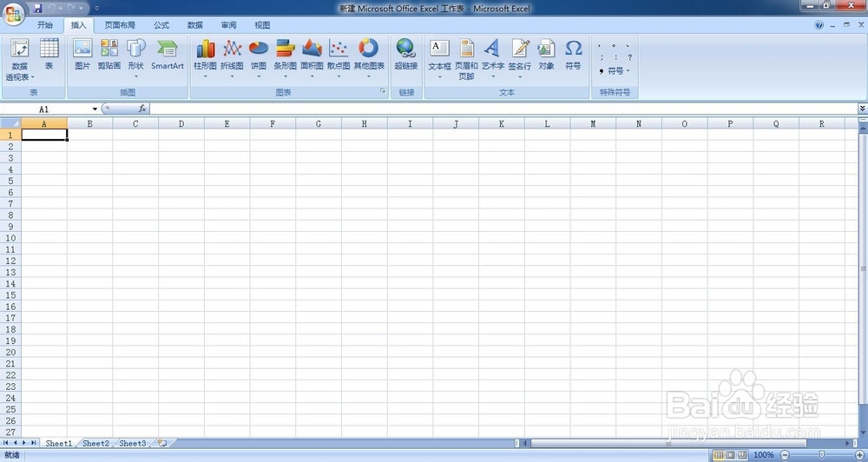Insert a signature line (签名行)
The width and height of the screenshot is (868, 462).
pos(519,58)
